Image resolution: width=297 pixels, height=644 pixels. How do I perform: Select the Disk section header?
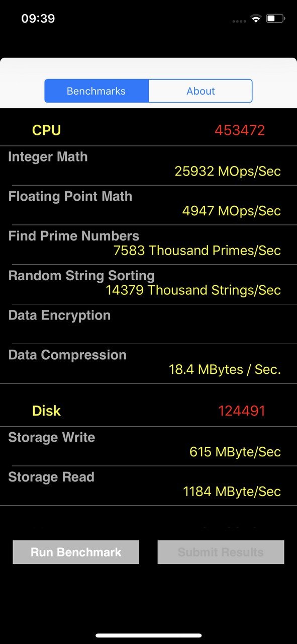point(148,411)
